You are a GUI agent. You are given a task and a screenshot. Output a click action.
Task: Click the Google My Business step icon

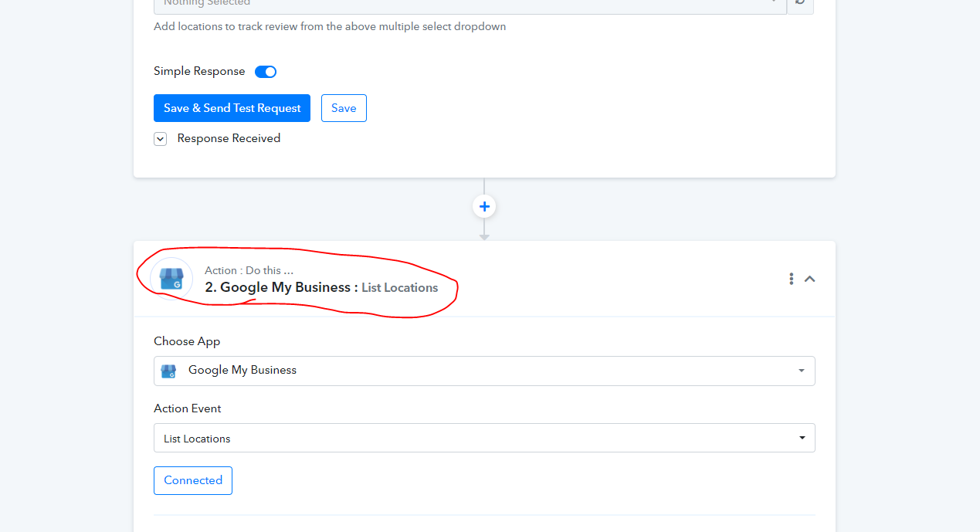[171, 278]
